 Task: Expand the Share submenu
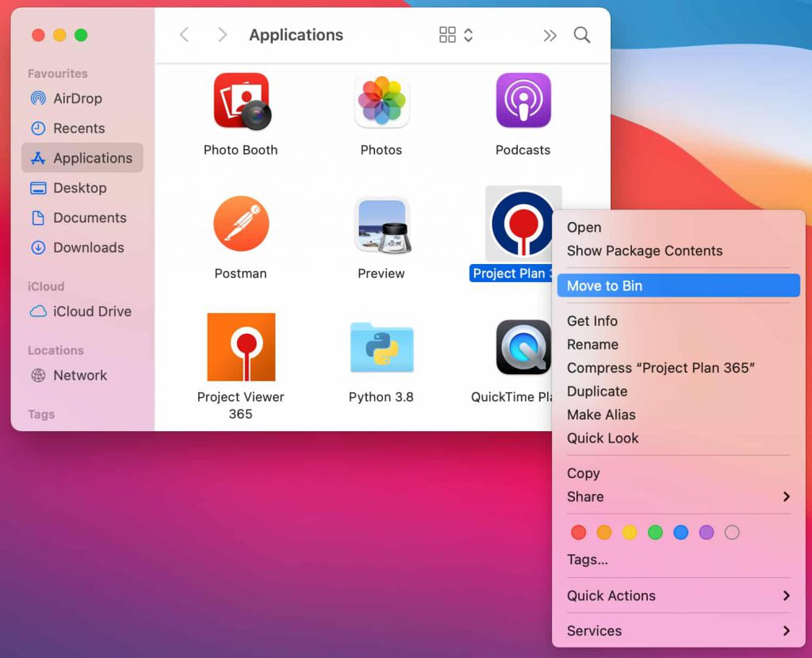679,496
